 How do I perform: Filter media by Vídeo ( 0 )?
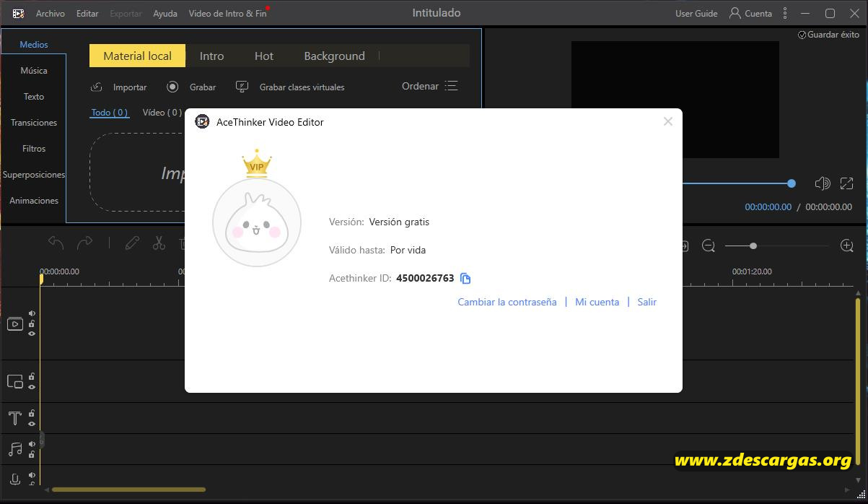(x=162, y=113)
